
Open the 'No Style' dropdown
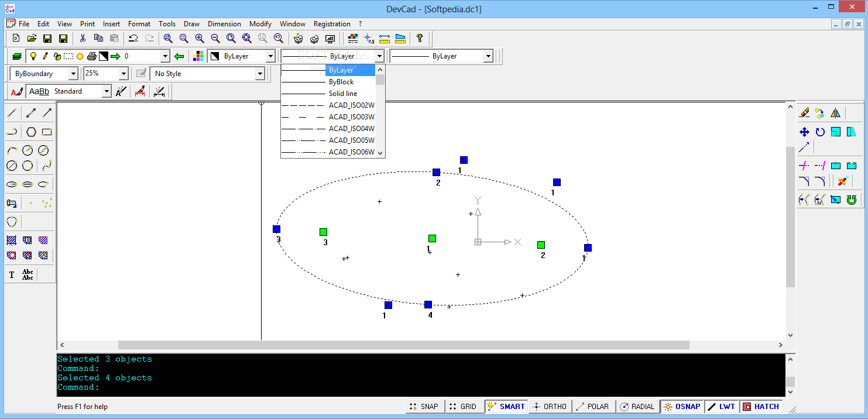(x=260, y=74)
